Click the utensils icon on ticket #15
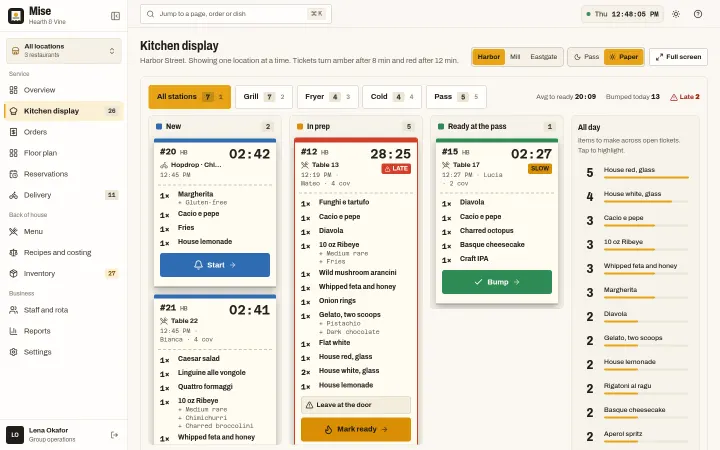Screen dimensions: 720x450 tap(445, 165)
